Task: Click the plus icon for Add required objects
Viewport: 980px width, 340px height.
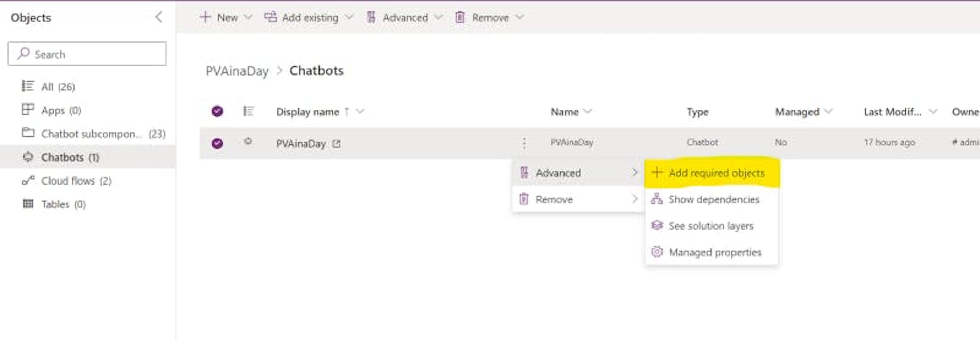Action: click(x=657, y=173)
